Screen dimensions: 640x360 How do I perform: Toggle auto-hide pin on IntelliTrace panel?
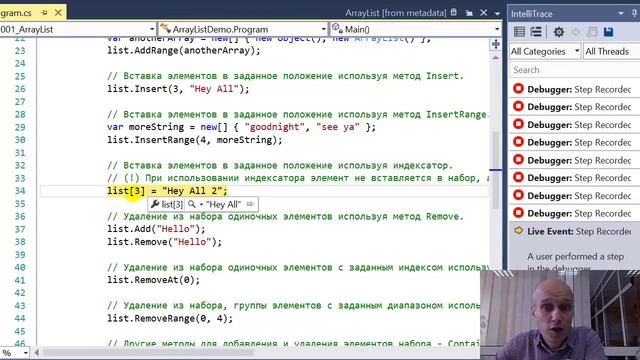635,13
